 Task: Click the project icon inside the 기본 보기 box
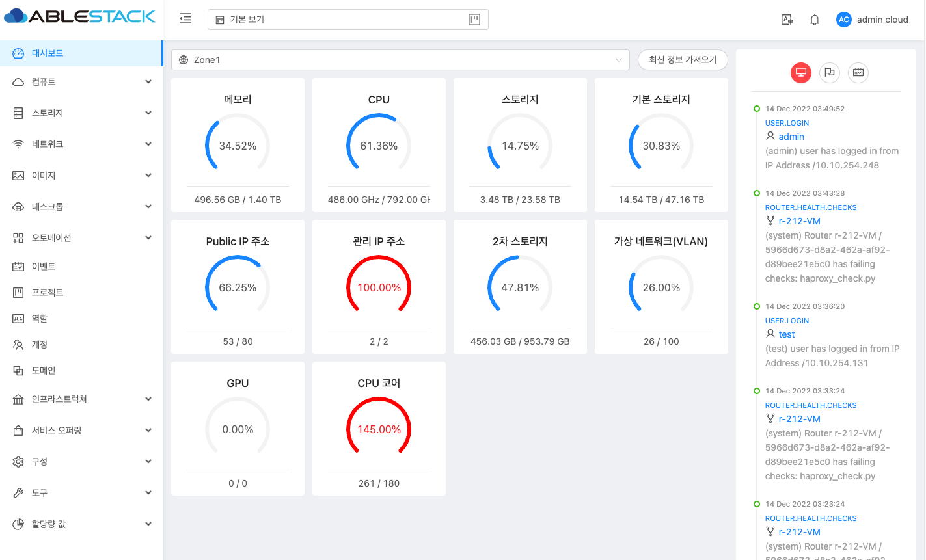tap(474, 20)
